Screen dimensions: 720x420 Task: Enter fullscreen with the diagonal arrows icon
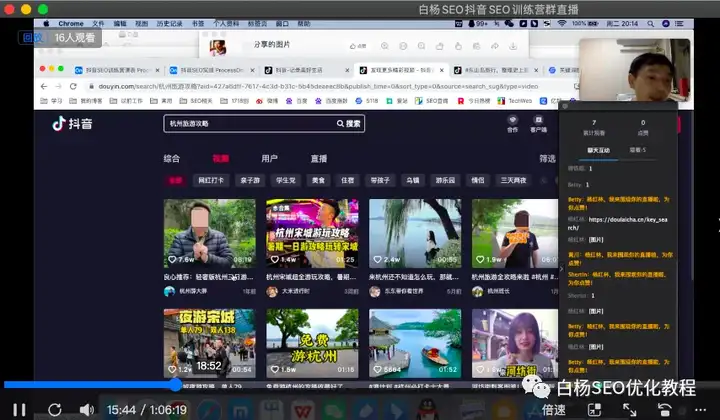pyautogui.click(x=629, y=409)
